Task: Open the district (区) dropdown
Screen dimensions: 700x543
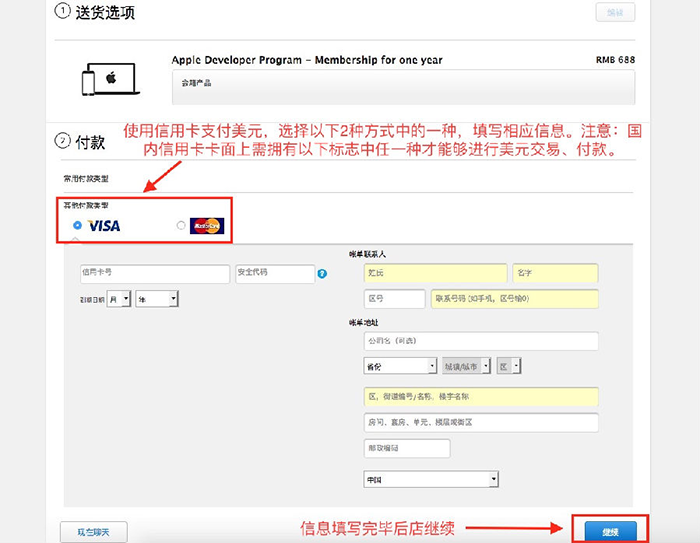Action: (509, 366)
